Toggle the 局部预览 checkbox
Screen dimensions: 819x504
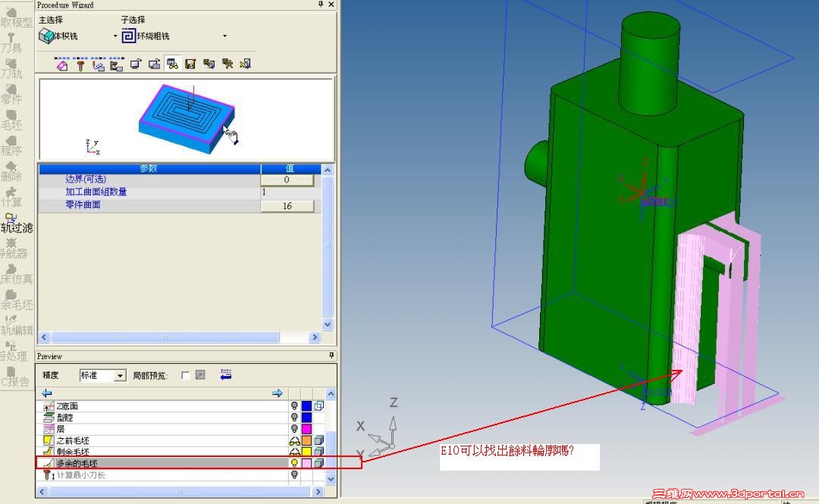pyautogui.click(x=185, y=375)
